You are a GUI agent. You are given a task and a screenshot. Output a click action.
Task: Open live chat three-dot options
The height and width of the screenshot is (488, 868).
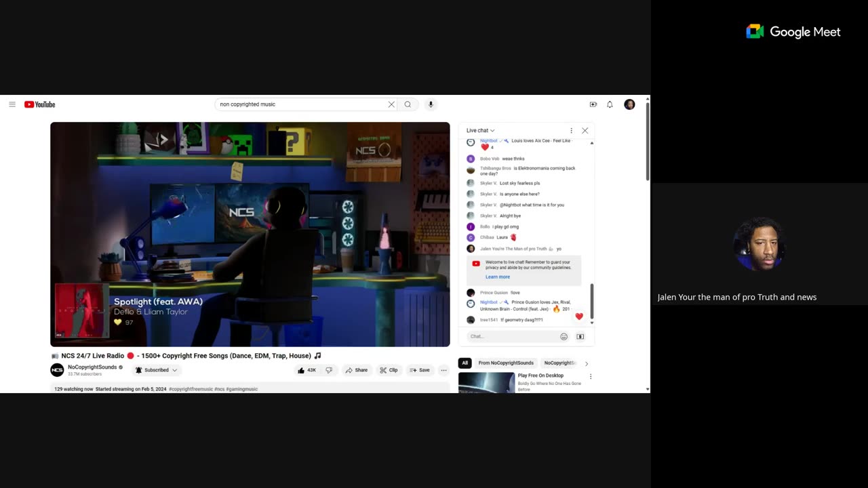pyautogui.click(x=571, y=131)
